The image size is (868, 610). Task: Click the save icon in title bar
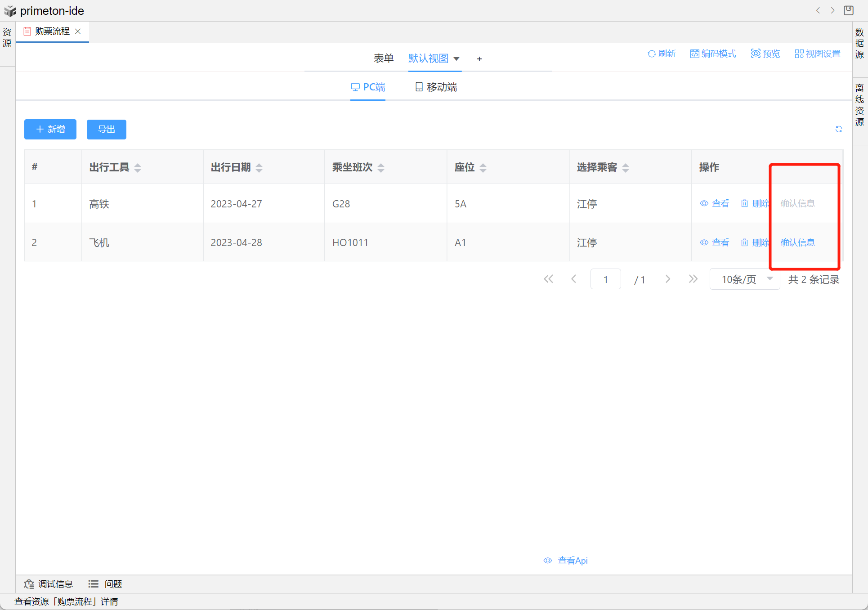tap(849, 10)
